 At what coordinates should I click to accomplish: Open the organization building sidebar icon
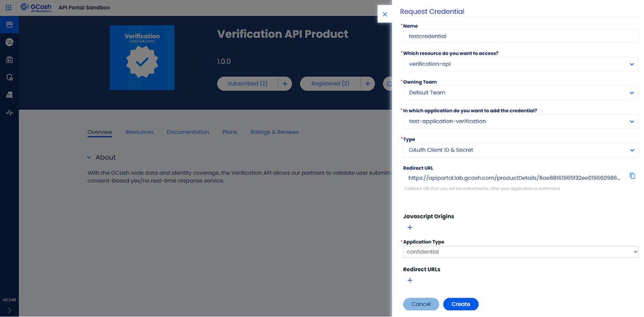[9, 95]
